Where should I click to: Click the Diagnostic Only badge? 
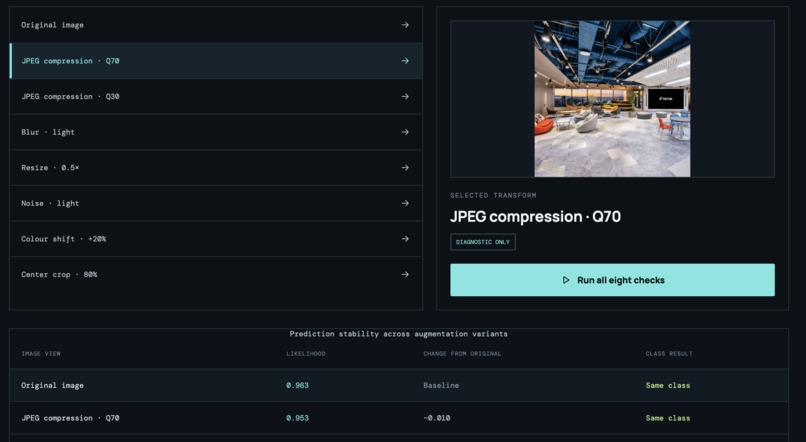click(483, 242)
